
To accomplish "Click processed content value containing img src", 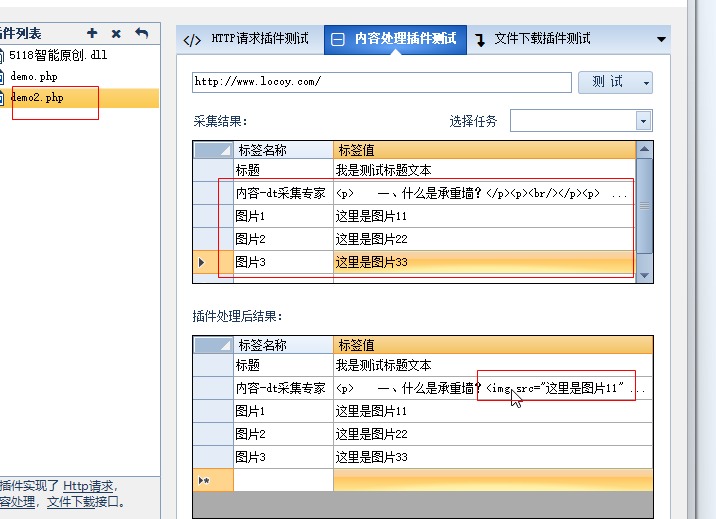I will click(x=493, y=388).
